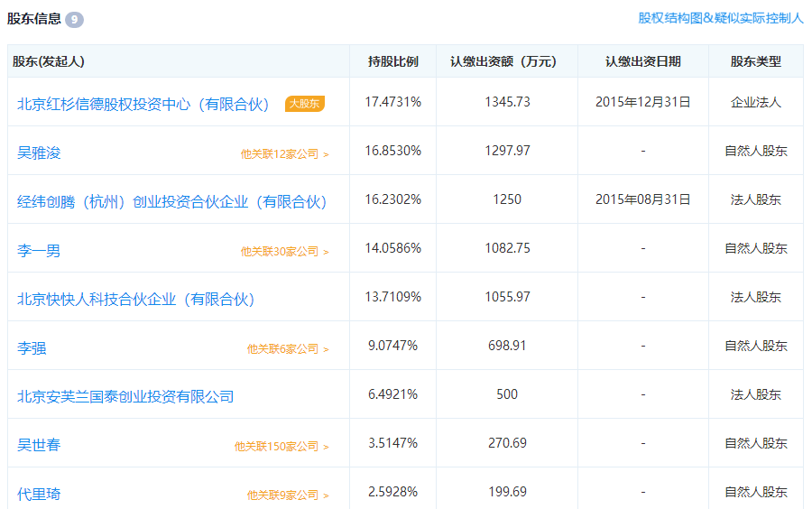This screenshot has height=509, width=812.
Task: Click the 持股比例 column header
Action: click(392, 61)
